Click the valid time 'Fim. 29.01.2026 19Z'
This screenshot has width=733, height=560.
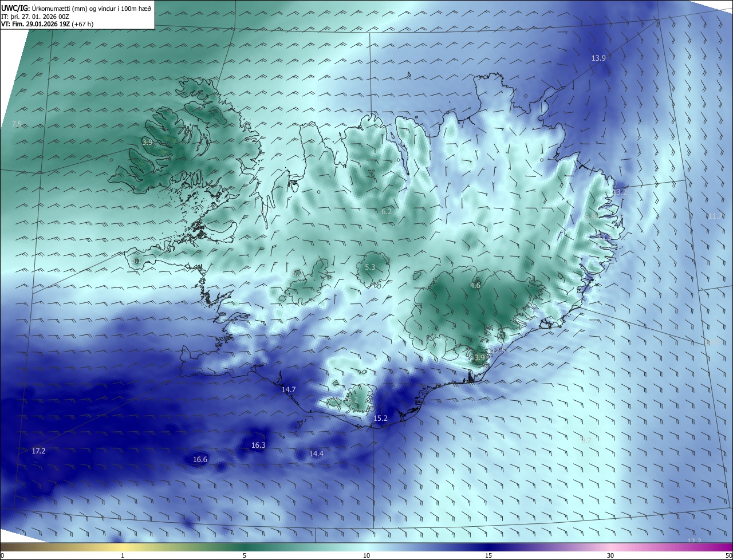coord(42,25)
